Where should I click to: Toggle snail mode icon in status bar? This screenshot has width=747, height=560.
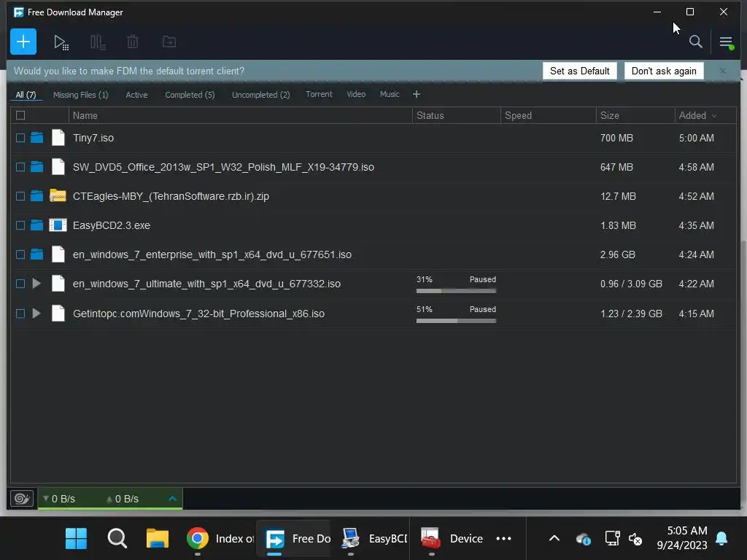pyautogui.click(x=22, y=499)
